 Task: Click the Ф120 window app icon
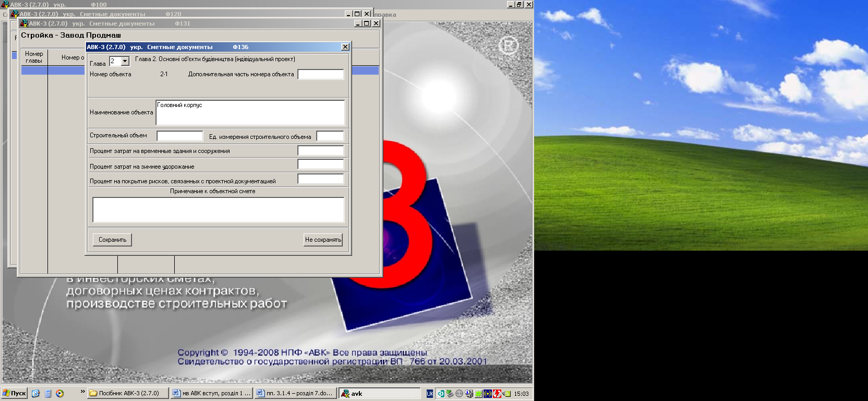pyautogui.click(x=15, y=14)
